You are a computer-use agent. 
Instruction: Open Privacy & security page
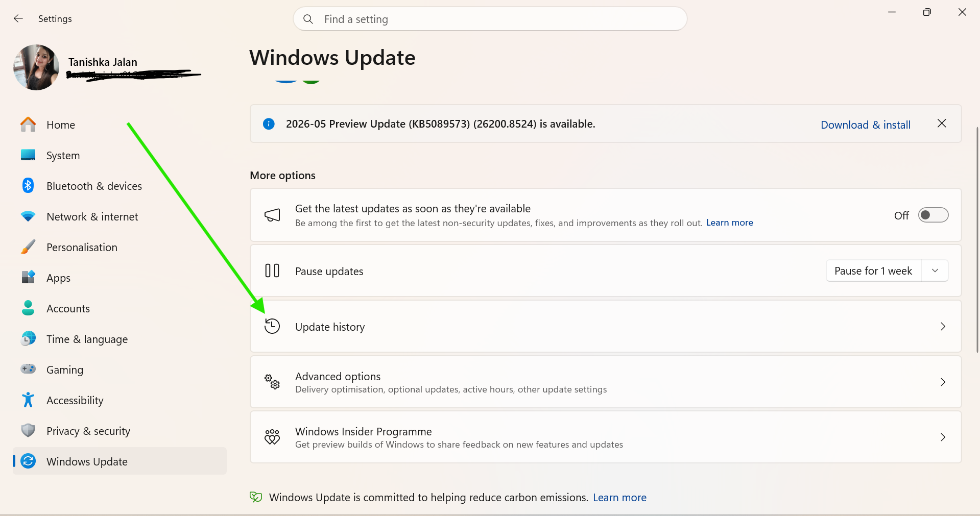[x=119, y=431]
